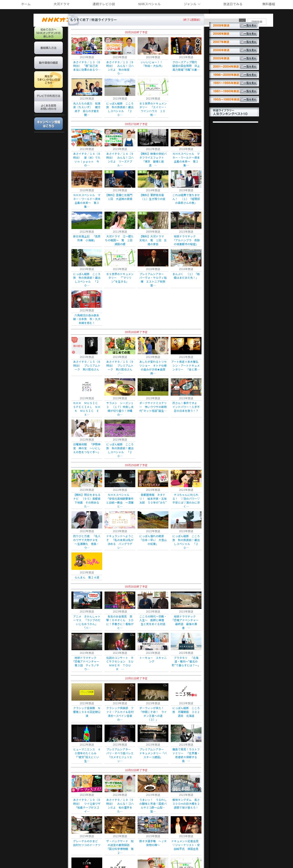Screen dimensions: 293x868
Task: Open 【無料】大河ドラマ 天地人 link
Action: 153,240
